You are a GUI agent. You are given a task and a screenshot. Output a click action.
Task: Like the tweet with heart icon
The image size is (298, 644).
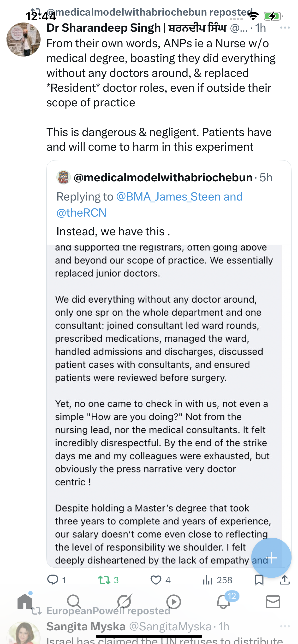[x=156, y=580]
